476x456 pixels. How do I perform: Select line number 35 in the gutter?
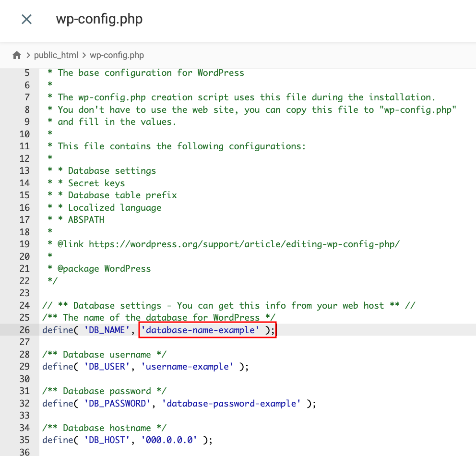point(24,440)
